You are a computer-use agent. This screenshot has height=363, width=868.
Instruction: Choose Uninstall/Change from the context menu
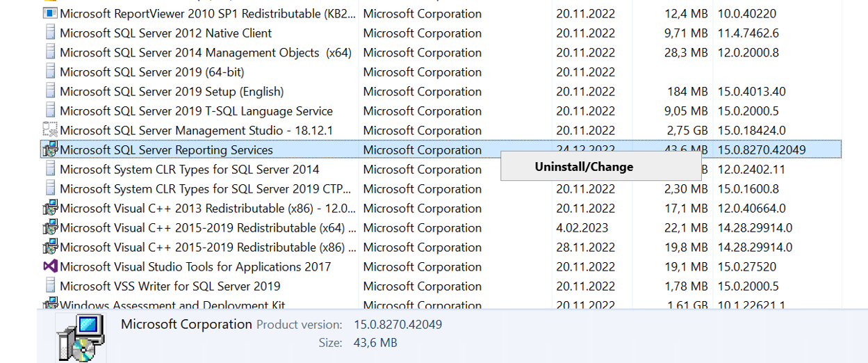(x=584, y=166)
